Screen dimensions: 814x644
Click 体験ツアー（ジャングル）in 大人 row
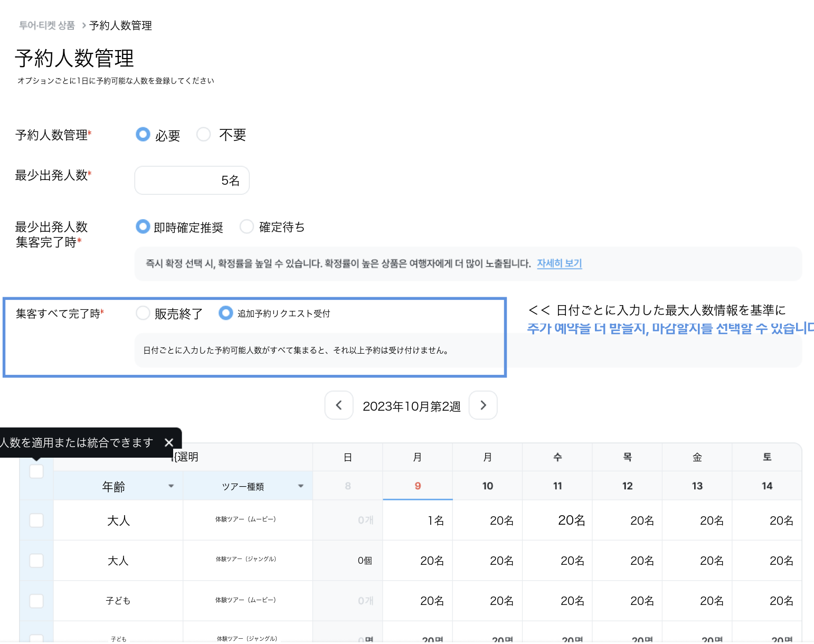(x=245, y=559)
